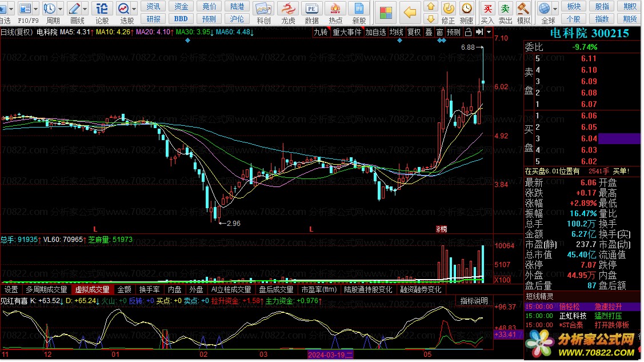Switch to the 多周期成交量 tab

pyautogui.click(x=46, y=290)
